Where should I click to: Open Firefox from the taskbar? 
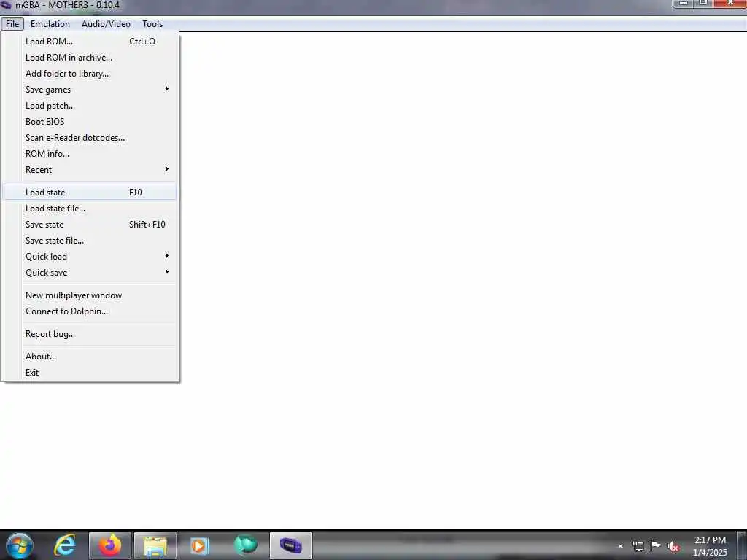pos(110,545)
